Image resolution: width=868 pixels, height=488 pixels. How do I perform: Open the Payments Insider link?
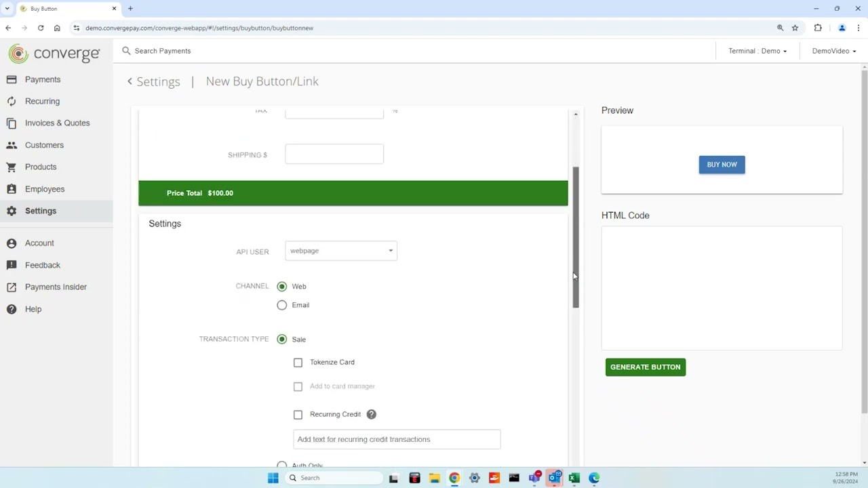56,287
